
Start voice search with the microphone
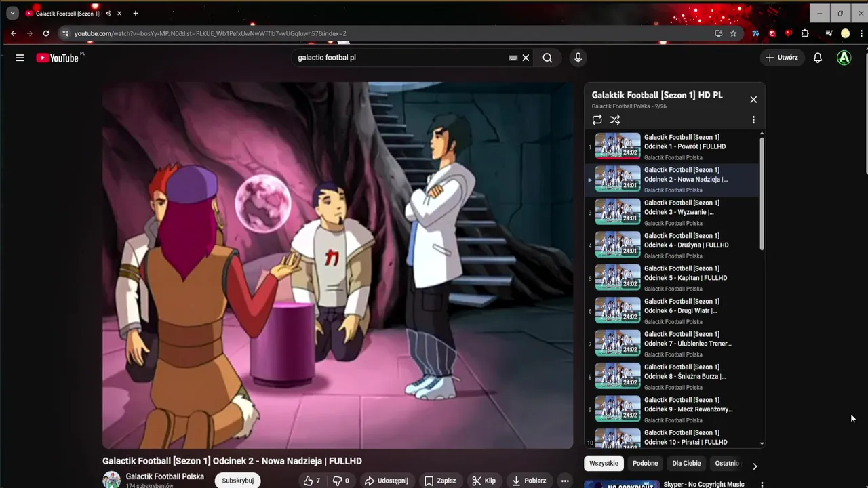pos(578,58)
